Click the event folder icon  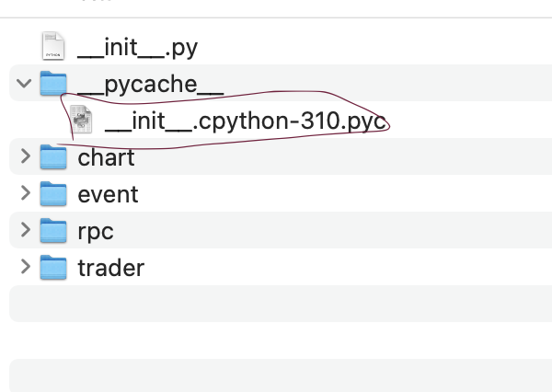click(x=54, y=194)
